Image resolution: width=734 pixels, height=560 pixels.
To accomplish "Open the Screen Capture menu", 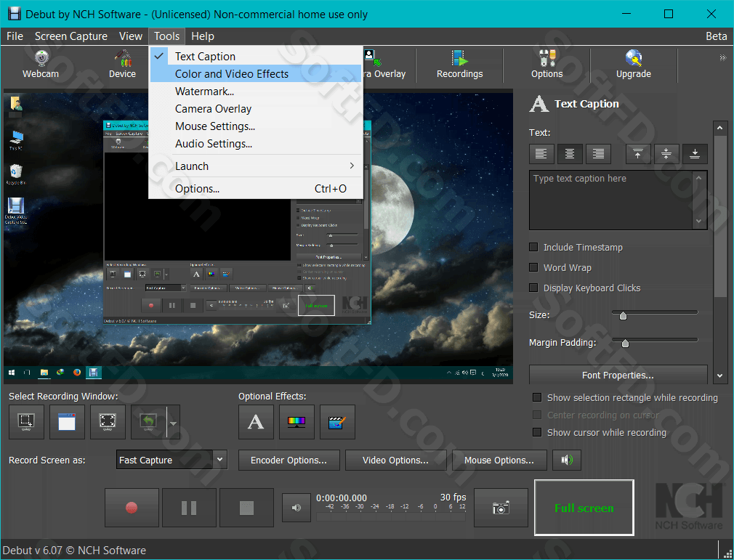I will [x=71, y=36].
